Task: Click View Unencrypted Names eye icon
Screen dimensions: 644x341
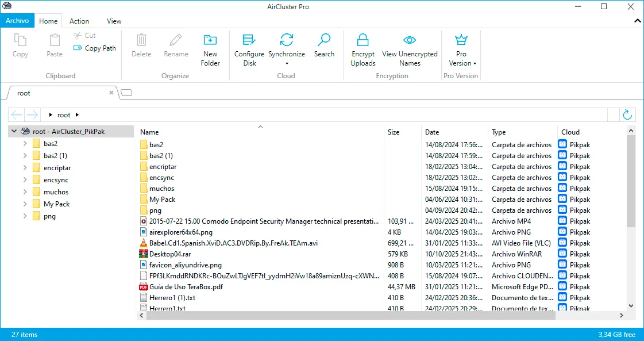Action: coord(410,40)
